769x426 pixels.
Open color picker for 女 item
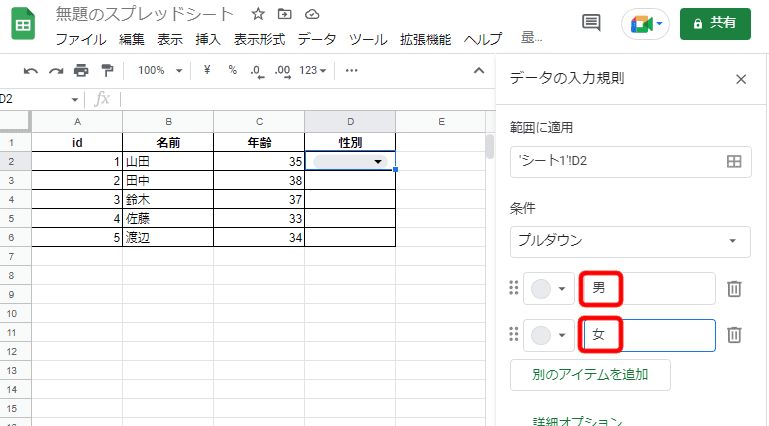pyautogui.click(x=548, y=335)
